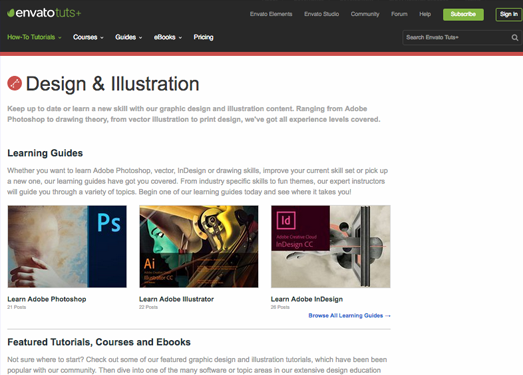Open the Photoshop guide thumbnail
This screenshot has height=375, width=523.
(x=67, y=247)
